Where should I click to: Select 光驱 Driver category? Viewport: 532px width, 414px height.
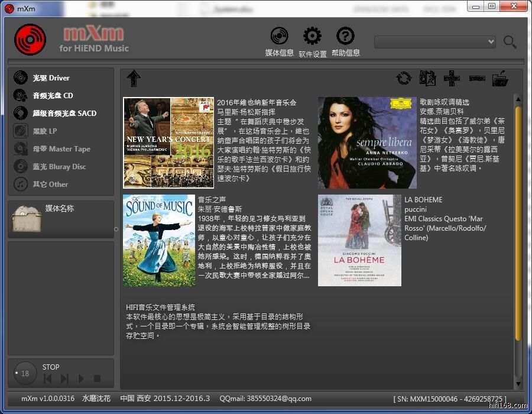(x=51, y=78)
